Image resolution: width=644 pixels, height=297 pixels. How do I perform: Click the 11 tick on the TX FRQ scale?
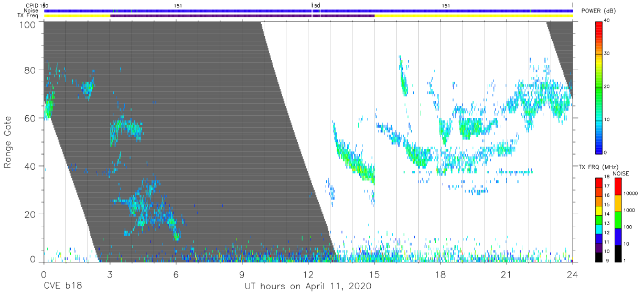(x=607, y=242)
